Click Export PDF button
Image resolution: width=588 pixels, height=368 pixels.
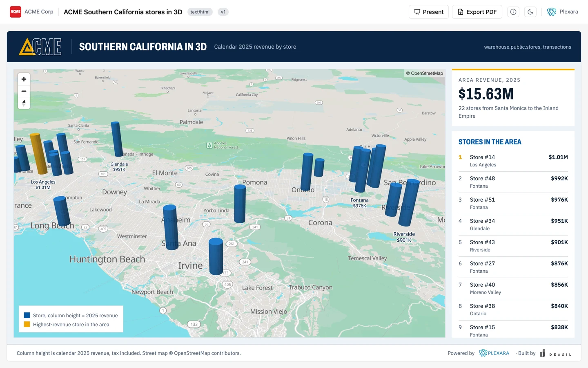(x=477, y=12)
